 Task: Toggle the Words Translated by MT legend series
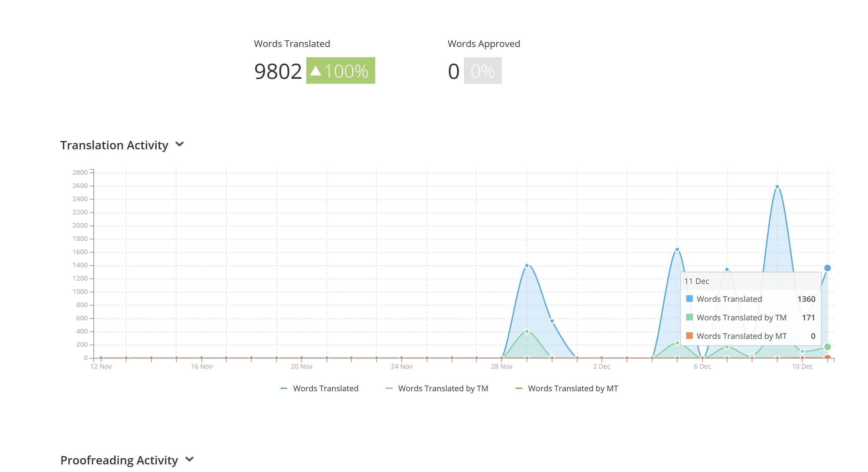(x=567, y=388)
